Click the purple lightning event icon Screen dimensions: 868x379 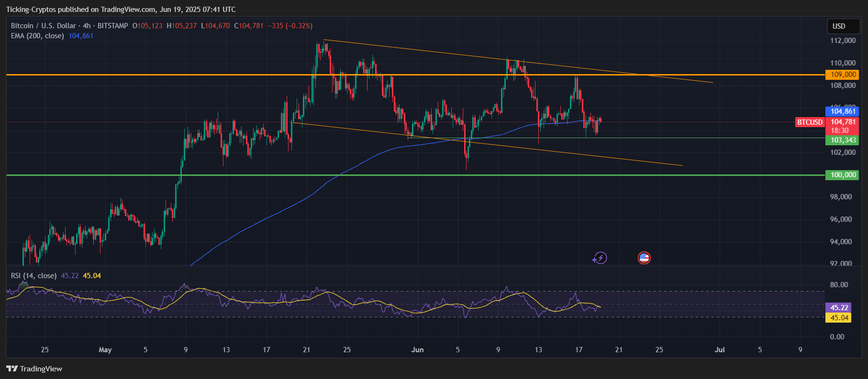pyautogui.click(x=600, y=258)
